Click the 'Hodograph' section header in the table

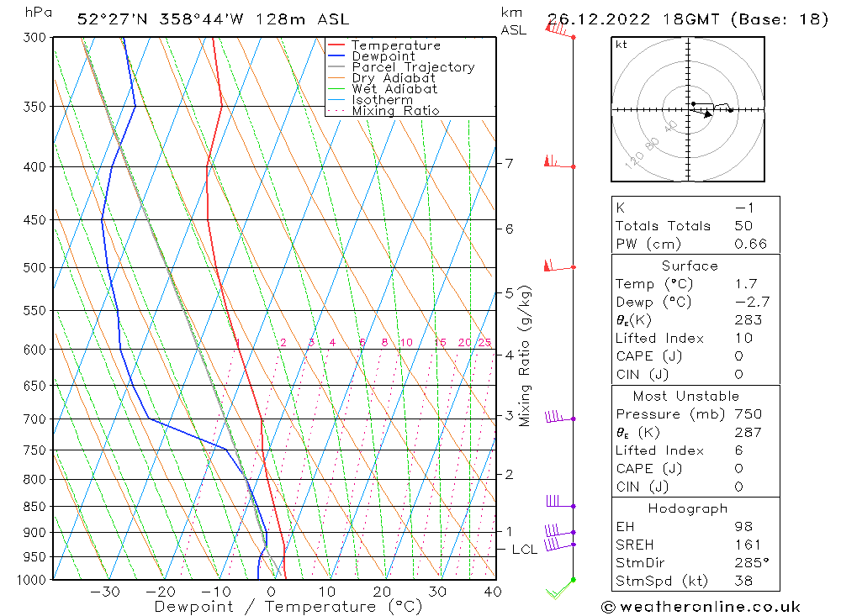pos(688,508)
